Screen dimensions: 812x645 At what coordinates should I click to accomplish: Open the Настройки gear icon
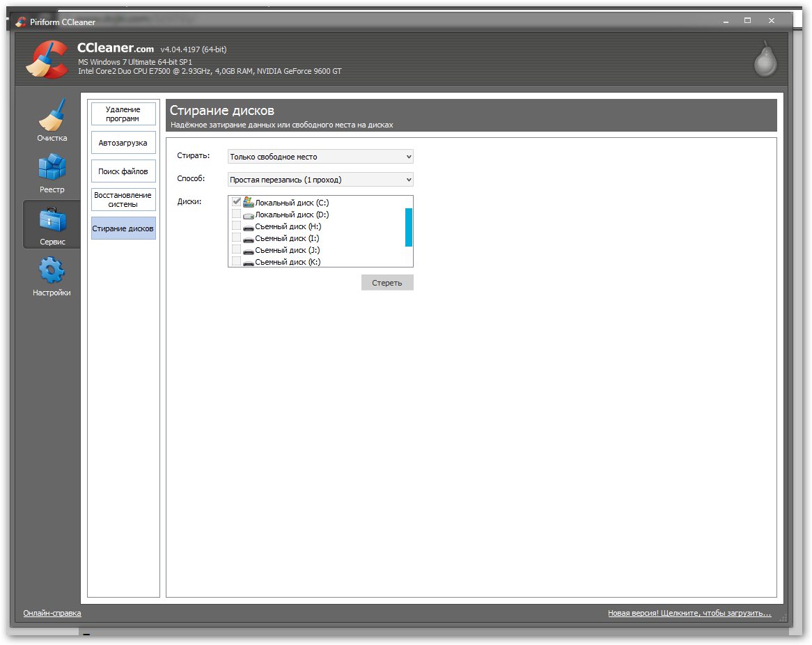coord(52,270)
